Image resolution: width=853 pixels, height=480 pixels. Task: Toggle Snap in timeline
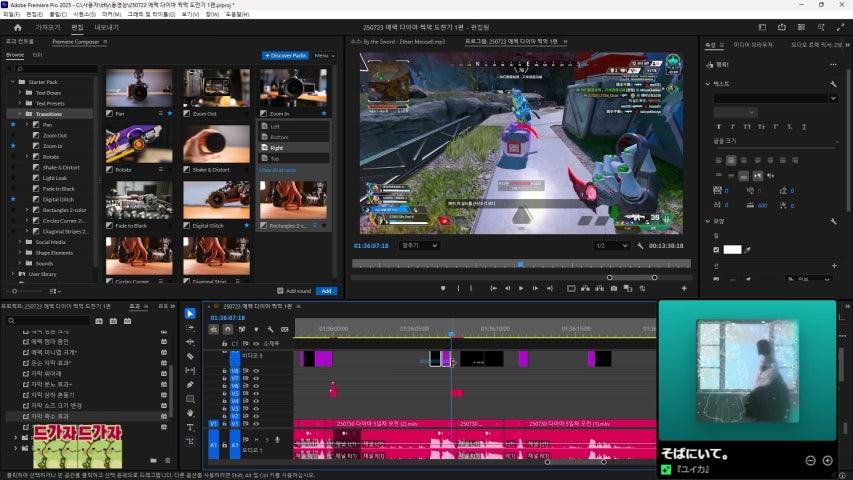228,329
